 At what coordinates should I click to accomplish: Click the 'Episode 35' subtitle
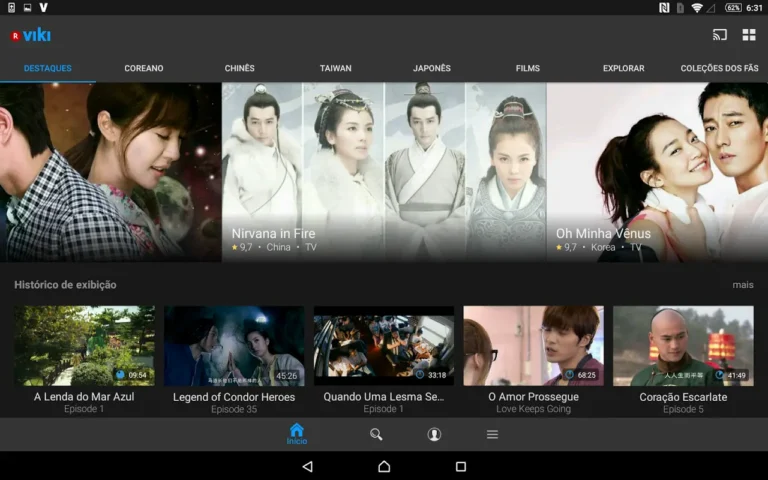tap(234, 409)
